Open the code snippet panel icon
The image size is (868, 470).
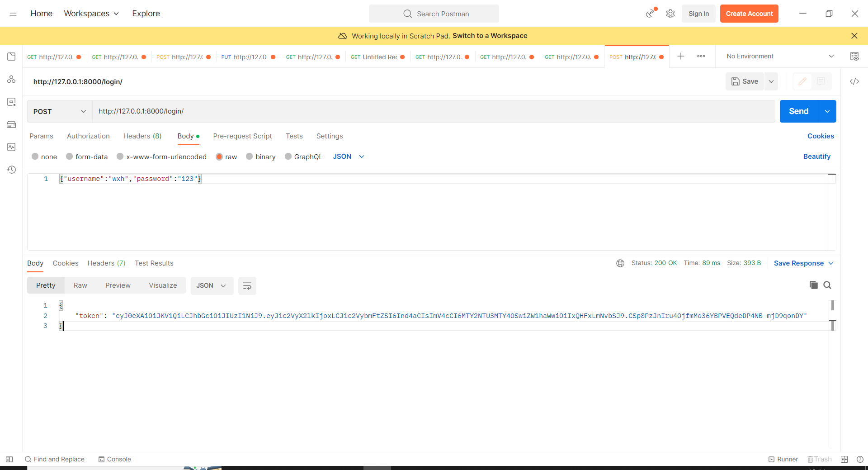(x=854, y=81)
